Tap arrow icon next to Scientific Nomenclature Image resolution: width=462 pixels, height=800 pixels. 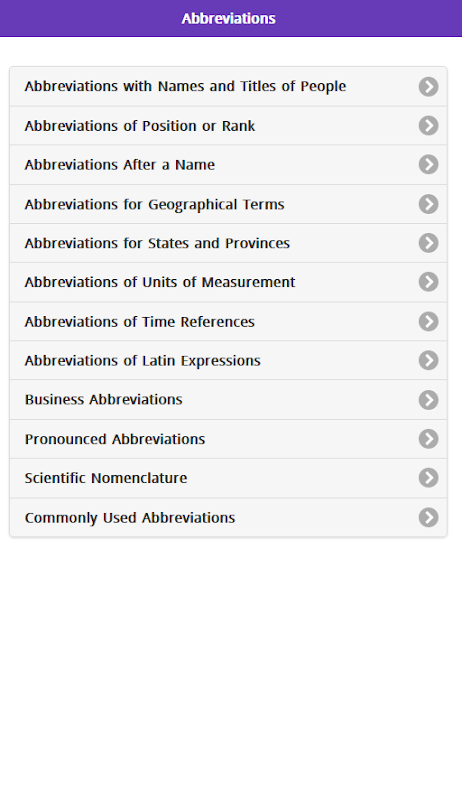point(428,478)
